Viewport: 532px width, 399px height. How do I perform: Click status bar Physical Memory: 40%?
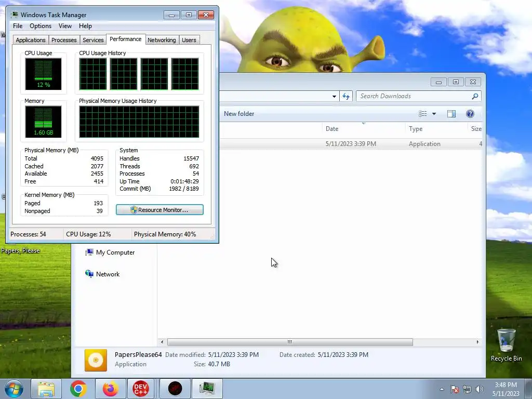[x=165, y=234]
